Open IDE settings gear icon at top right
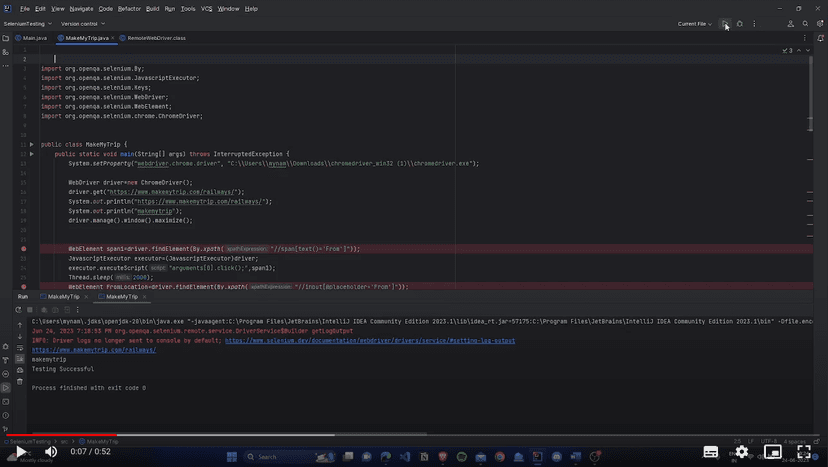 820,24
